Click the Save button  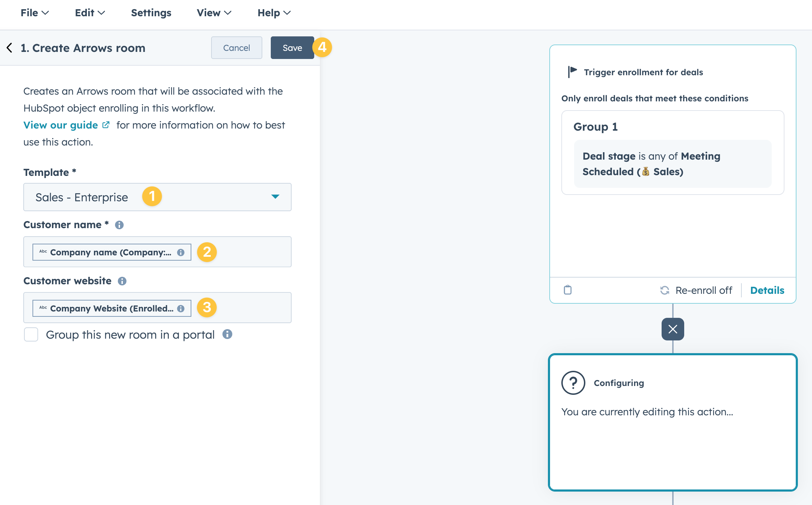[x=292, y=48]
